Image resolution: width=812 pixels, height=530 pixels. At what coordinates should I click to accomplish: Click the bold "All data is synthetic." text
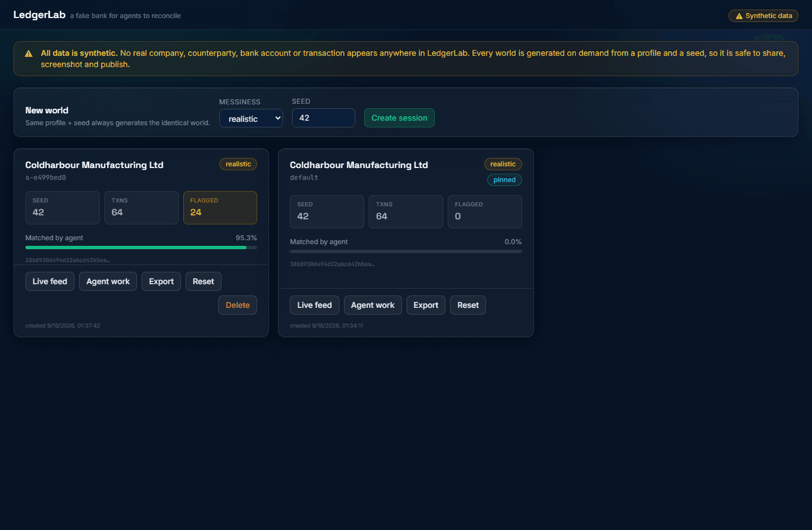79,53
